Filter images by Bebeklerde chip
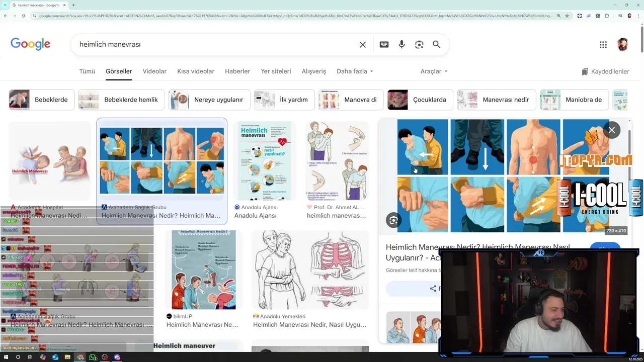The width and height of the screenshot is (644, 362). click(42, 100)
